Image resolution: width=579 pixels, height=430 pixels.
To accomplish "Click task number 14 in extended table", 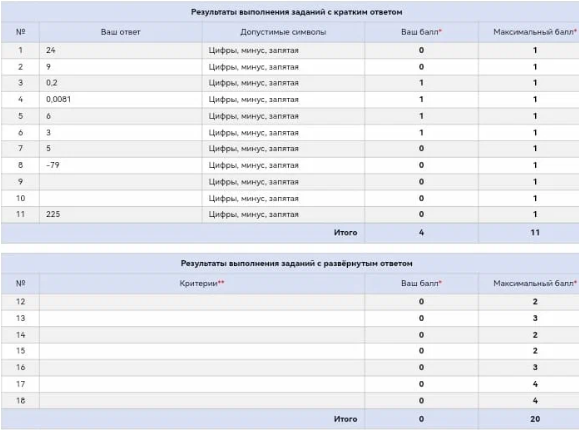I will click(x=21, y=335).
